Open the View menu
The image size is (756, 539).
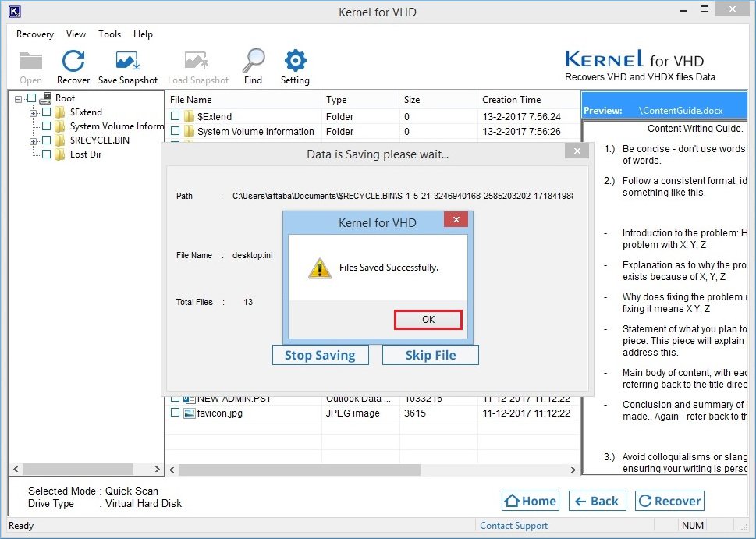pos(76,34)
